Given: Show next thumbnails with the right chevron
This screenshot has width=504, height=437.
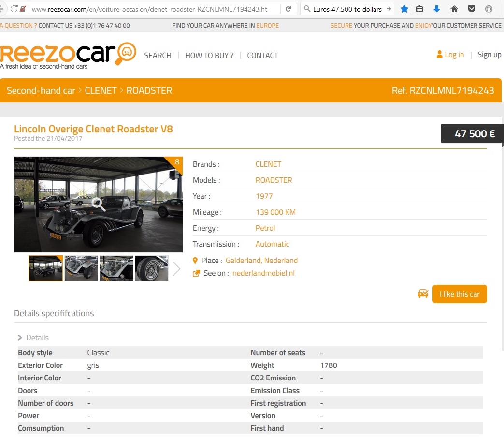Looking at the screenshot, I should (176, 268).
